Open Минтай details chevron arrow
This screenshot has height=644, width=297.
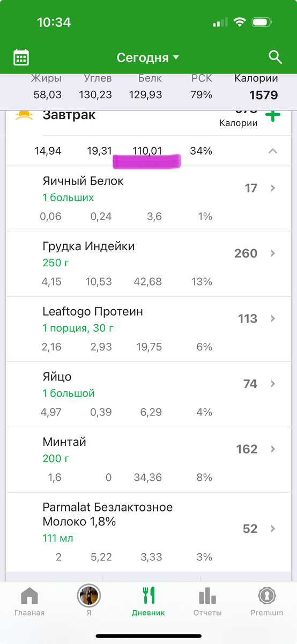(x=273, y=449)
